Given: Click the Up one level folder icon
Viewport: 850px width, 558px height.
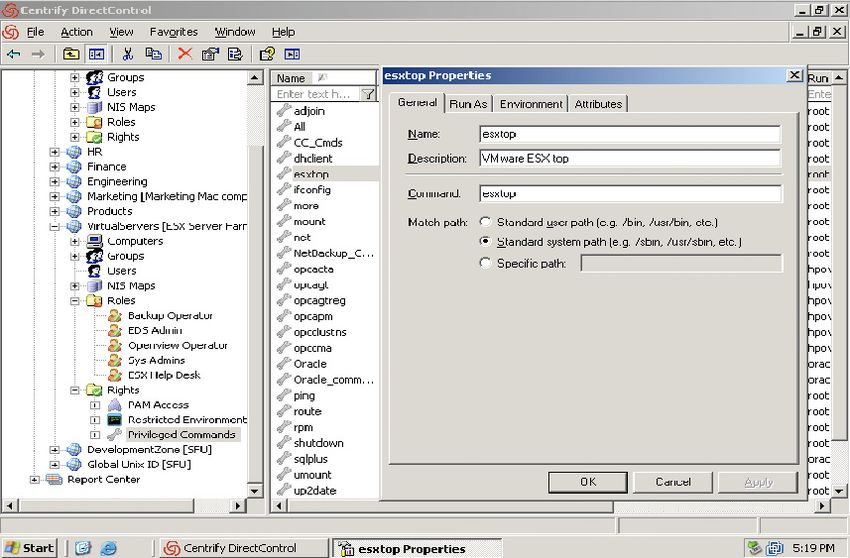Looking at the screenshot, I should click(71, 54).
